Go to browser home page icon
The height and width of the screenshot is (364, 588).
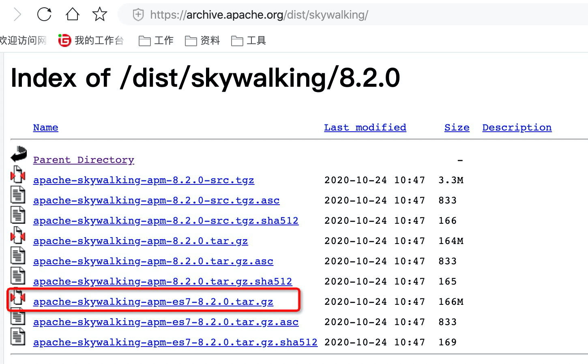73,14
